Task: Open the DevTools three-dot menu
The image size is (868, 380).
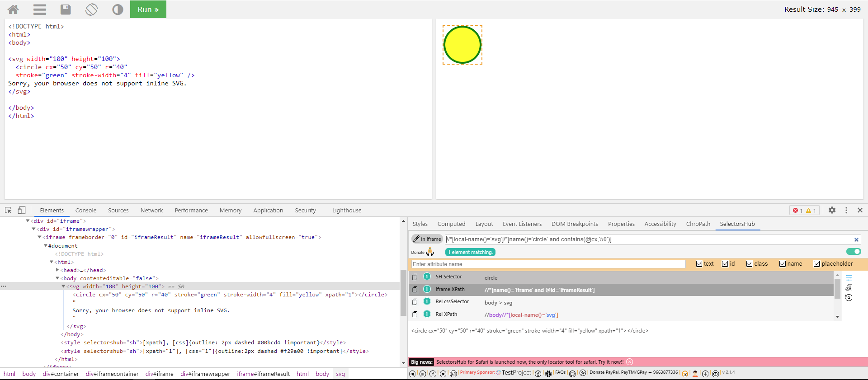Action: tap(846, 210)
